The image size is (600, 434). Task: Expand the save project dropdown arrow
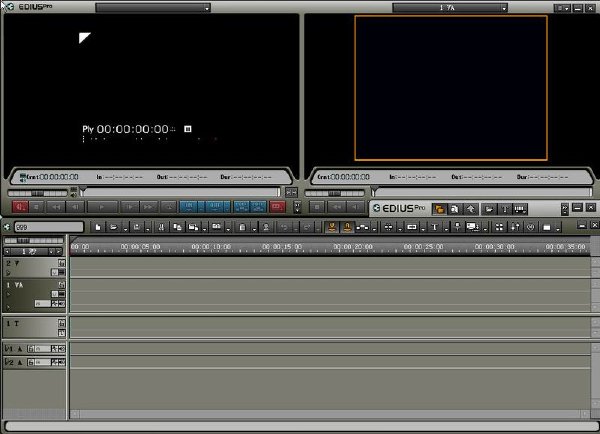[x=148, y=228]
